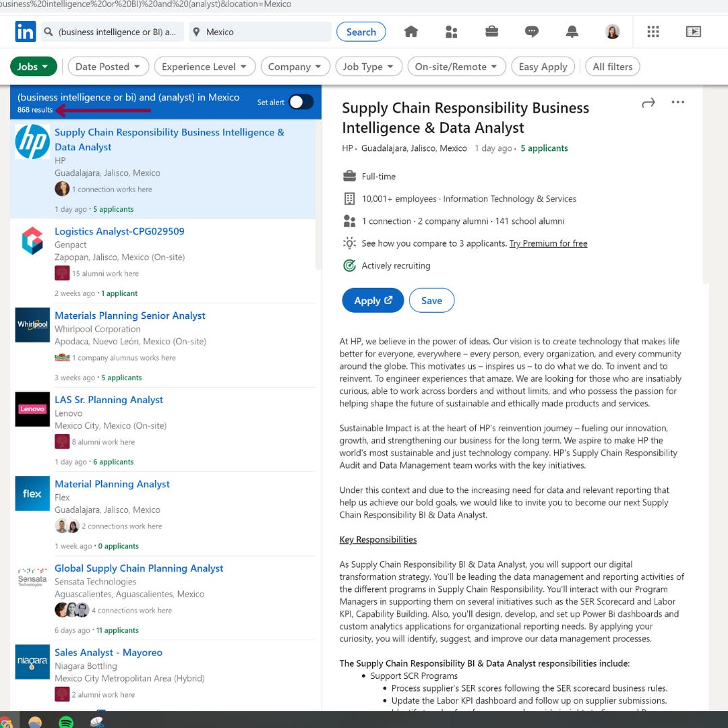Save this job
728x728 pixels.
431,301
